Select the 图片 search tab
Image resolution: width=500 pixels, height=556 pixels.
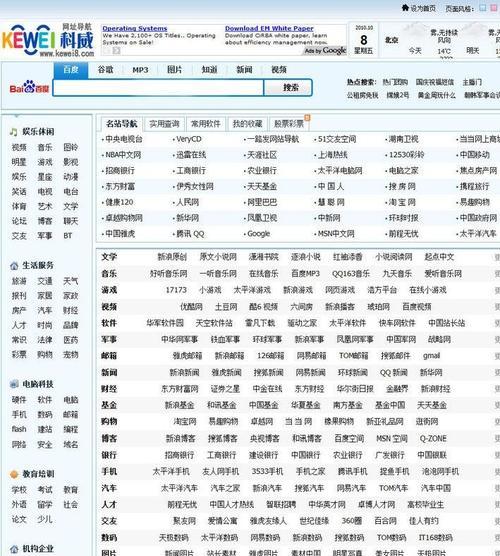tap(174, 70)
